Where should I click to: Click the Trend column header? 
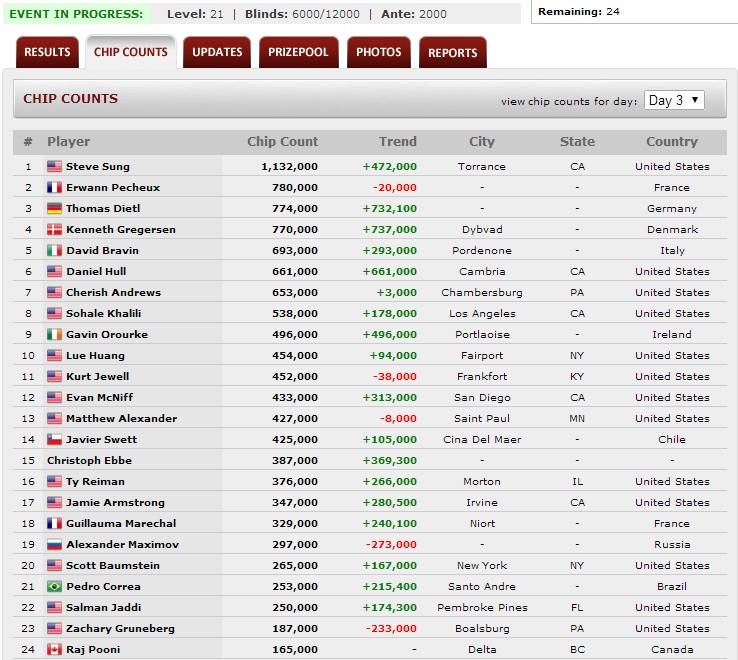[397, 142]
